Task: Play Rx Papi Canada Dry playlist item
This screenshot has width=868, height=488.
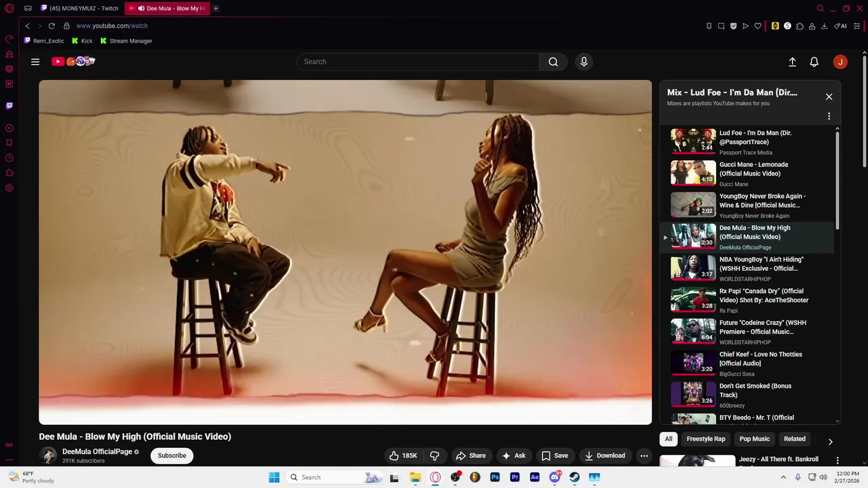Action: 749,300
